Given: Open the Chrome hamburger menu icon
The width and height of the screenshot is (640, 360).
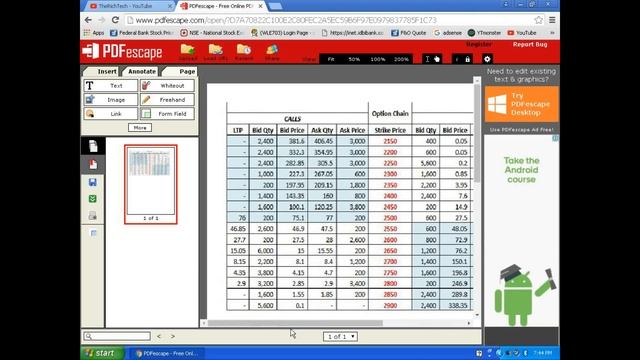Looking at the screenshot, I should 552,20.
